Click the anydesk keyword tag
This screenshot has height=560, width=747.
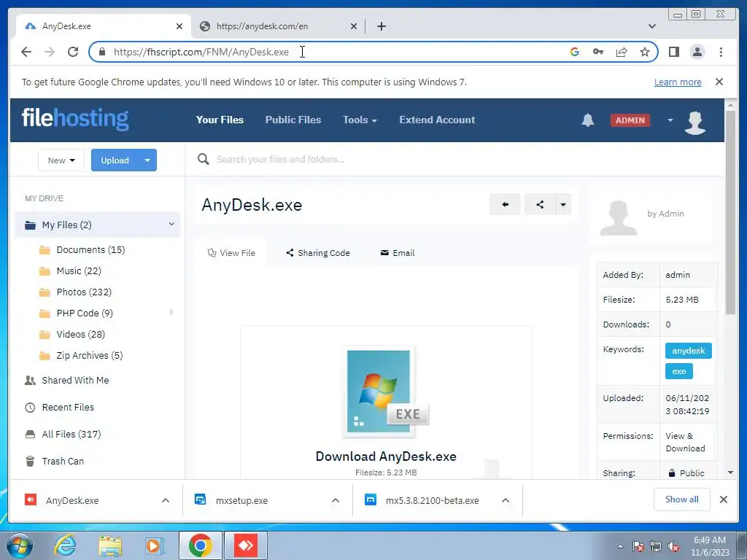pyautogui.click(x=689, y=351)
